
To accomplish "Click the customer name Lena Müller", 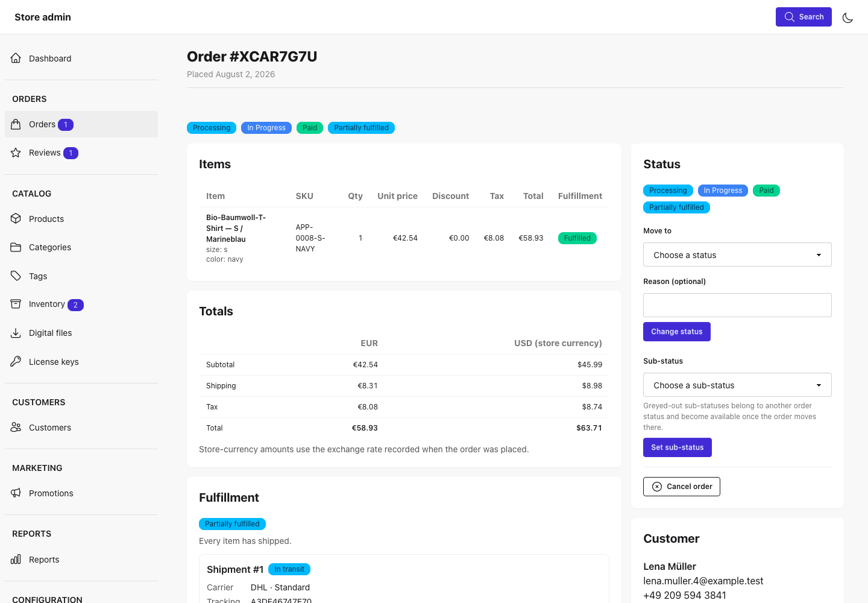I will tap(670, 566).
